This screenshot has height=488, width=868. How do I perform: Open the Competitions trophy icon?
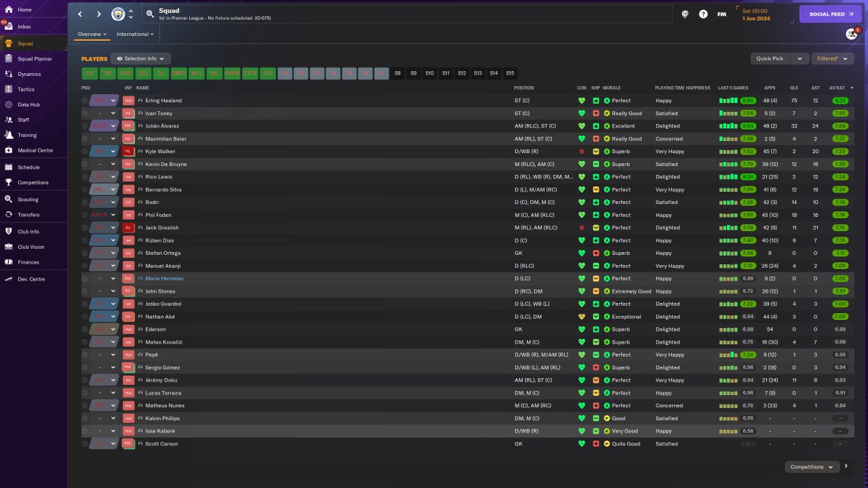8,182
